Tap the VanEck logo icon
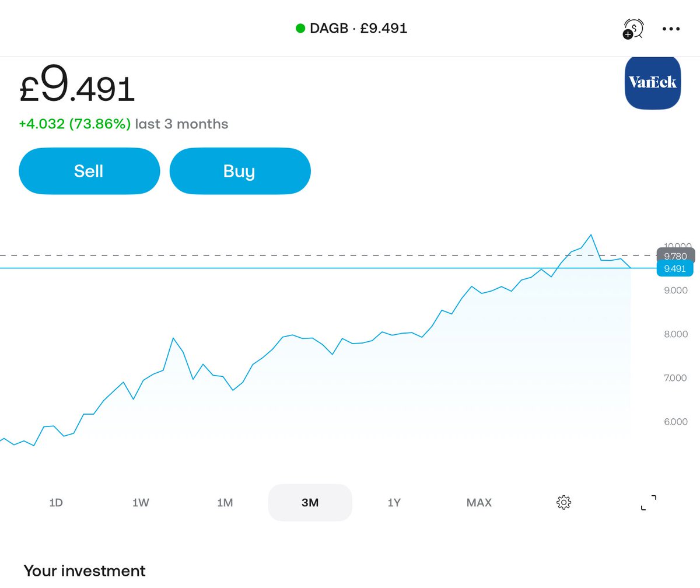Screen dimensions: 700x588 pyautogui.click(x=653, y=82)
